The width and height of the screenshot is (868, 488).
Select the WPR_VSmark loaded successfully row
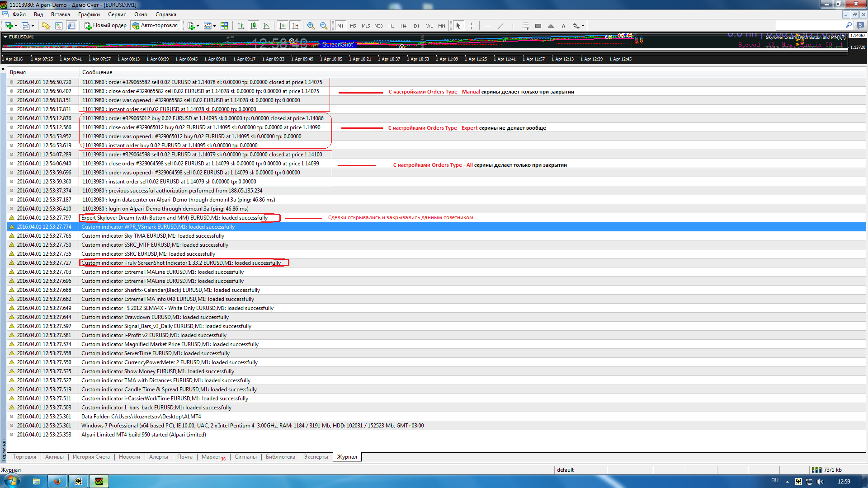437,227
